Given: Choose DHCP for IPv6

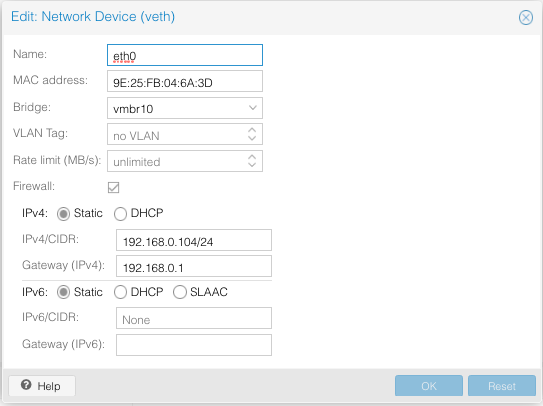Looking at the screenshot, I should (x=120, y=292).
